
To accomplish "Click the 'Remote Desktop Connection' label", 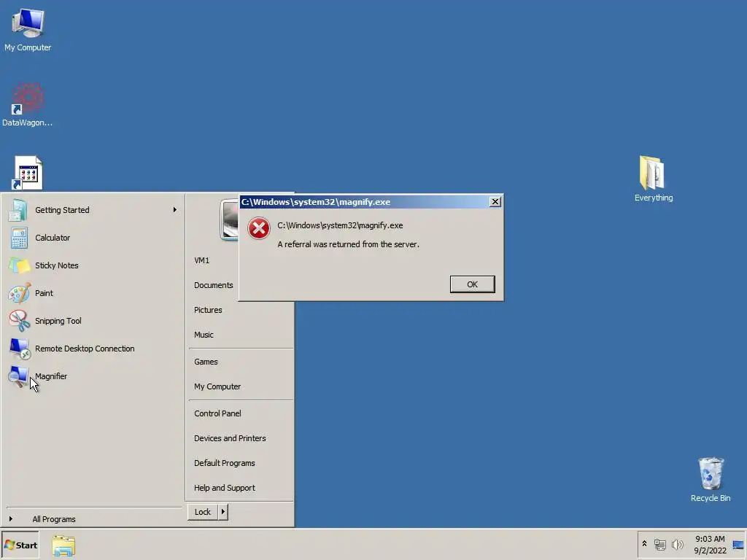I will pyautogui.click(x=85, y=349).
